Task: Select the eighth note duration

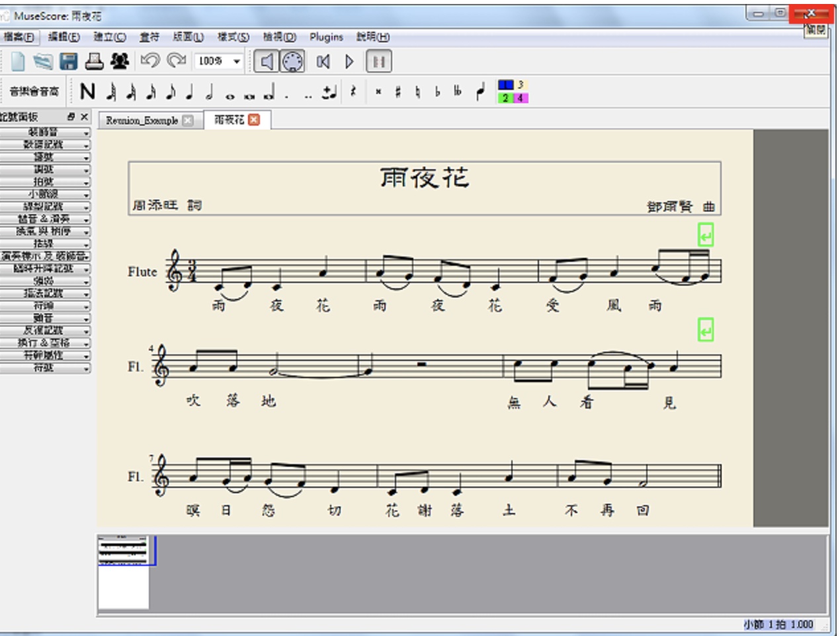Action: 171,91
